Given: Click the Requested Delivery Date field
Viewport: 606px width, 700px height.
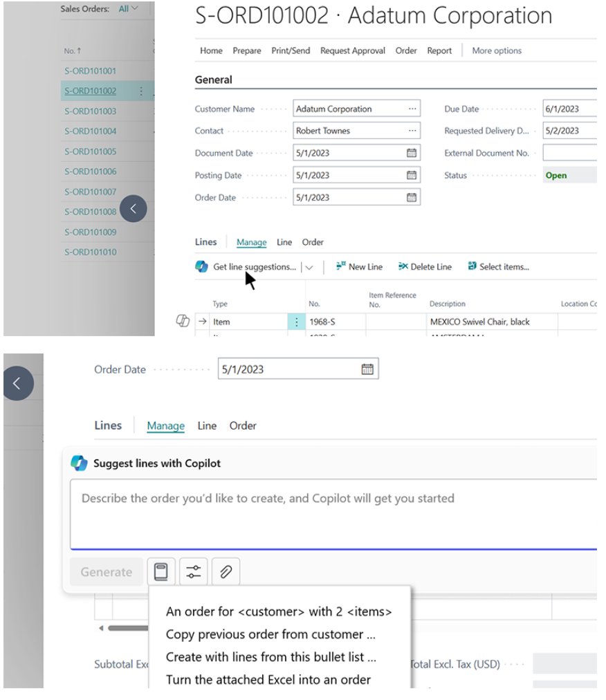Looking at the screenshot, I should (570, 130).
